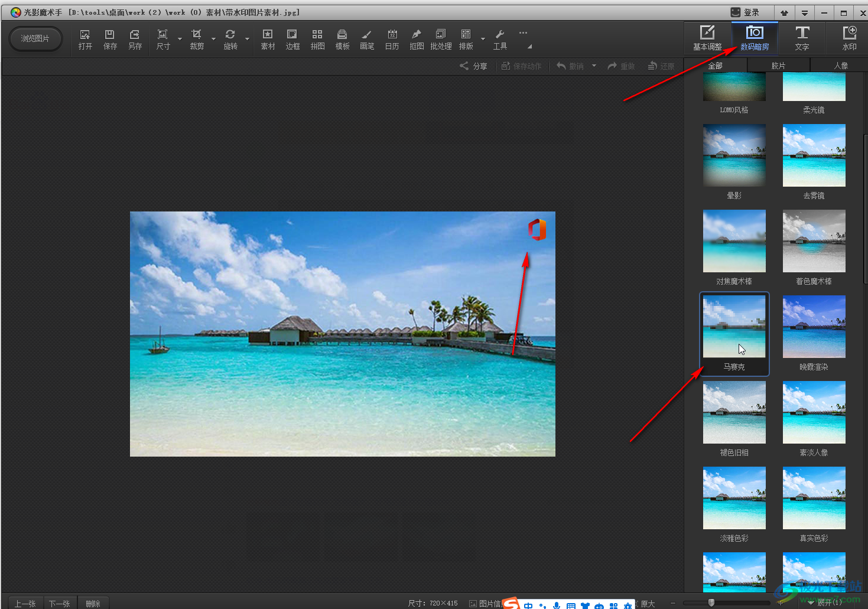Open the 抠图 cutout tool
Image resolution: width=868 pixels, height=609 pixels.
tap(417, 39)
